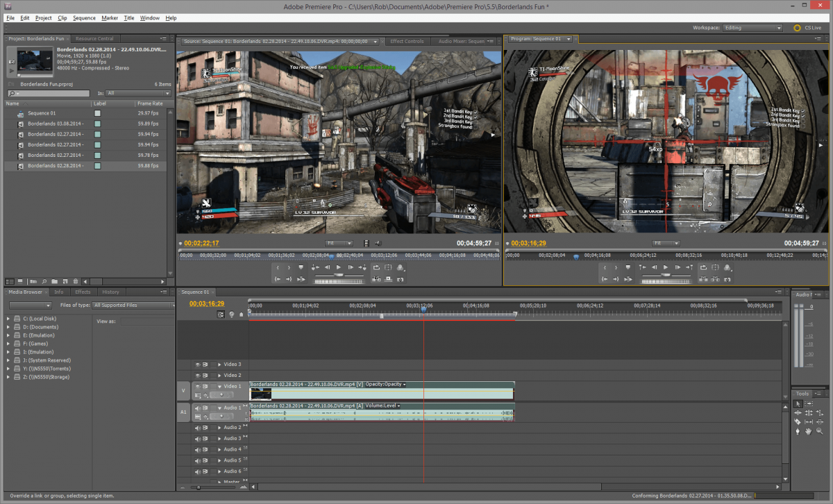Mute the Audio 1 track speaker
This screenshot has width=833, height=504.
coord(198,408)
